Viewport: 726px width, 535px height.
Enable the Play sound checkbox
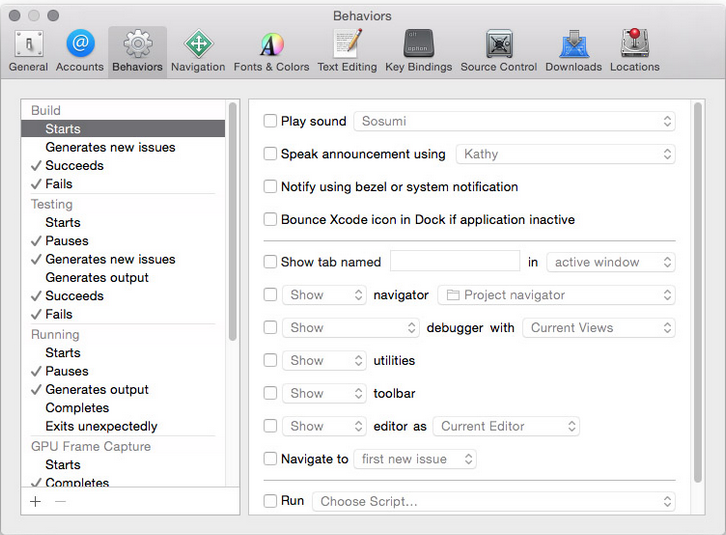[x=270, y=121]
